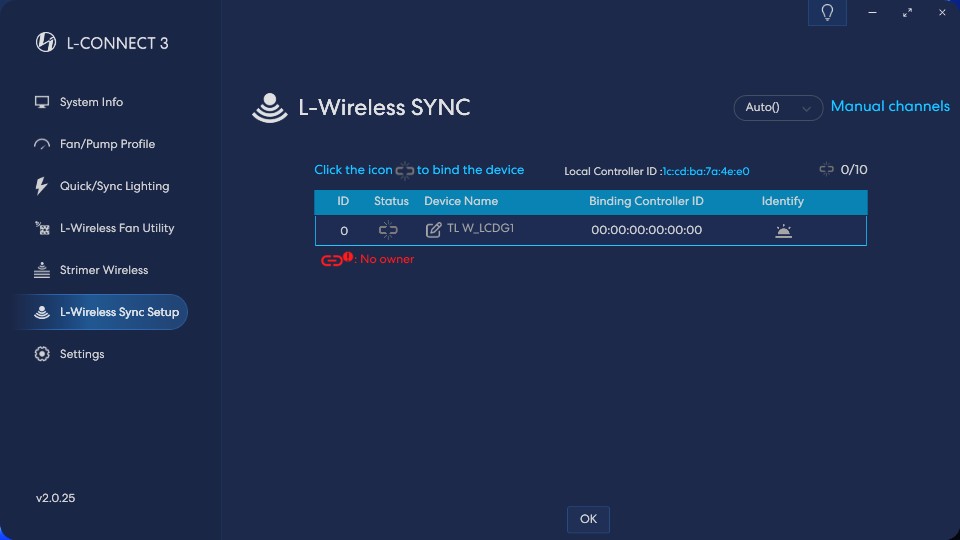This screenshot has height=540, width=960.
Task: Click the Binding Controller ID column header
Action: click(646, 201)
